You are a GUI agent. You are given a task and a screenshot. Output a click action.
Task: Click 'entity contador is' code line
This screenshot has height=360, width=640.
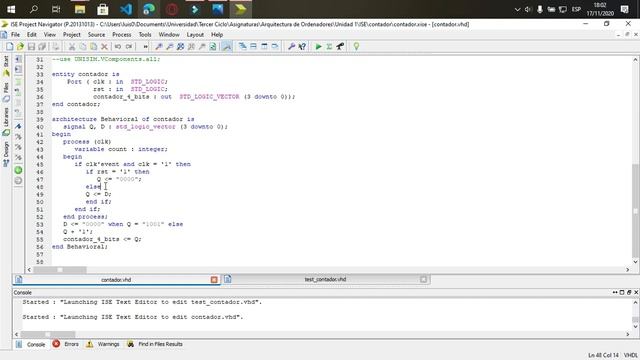pyautogui.click(x=86, y=74)
